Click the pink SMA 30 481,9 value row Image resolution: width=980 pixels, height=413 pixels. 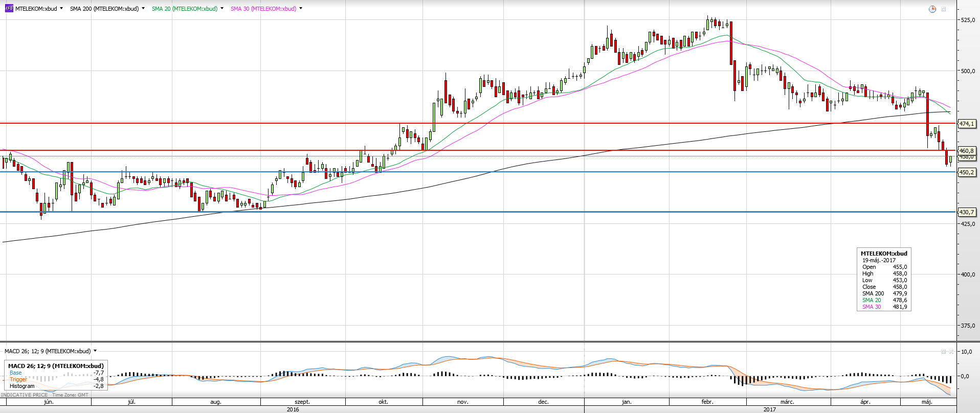884,307
